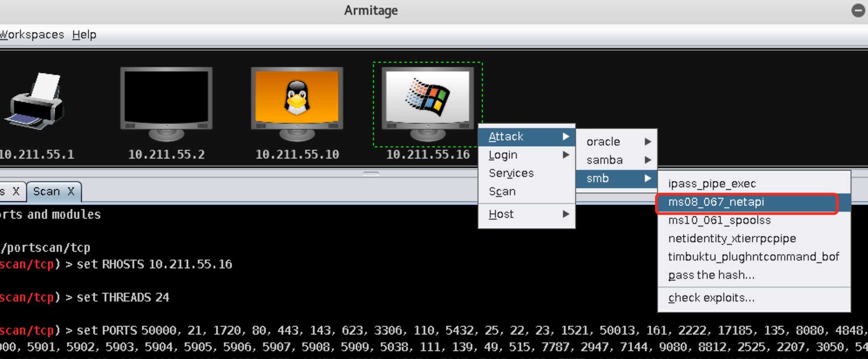Viewport: 868px width, 359px height.
Task: Expand the Host submenu arrow
Action: (x=566, y=214)
